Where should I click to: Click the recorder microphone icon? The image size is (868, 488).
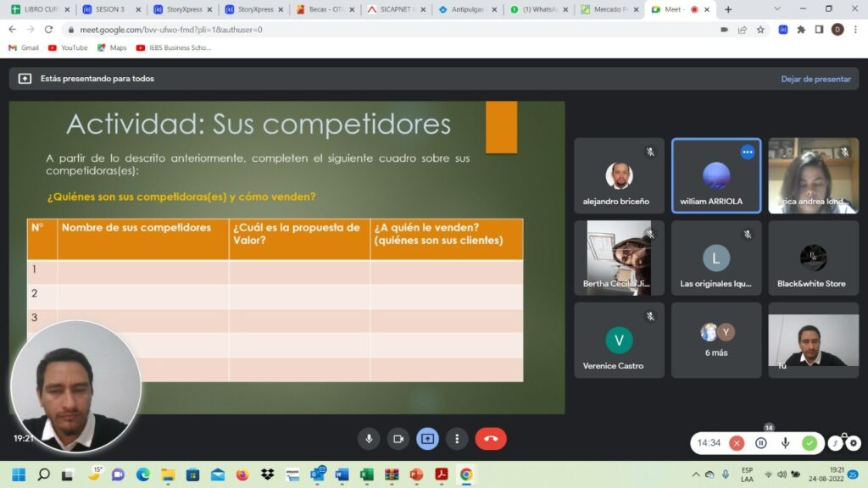(786, 442)
